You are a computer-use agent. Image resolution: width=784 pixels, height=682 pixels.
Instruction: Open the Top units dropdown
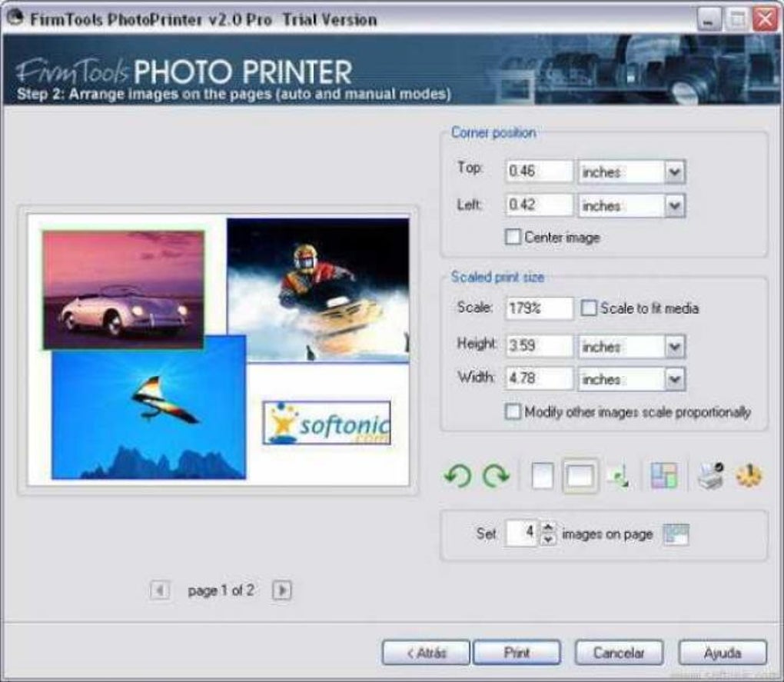click(674, 172)
